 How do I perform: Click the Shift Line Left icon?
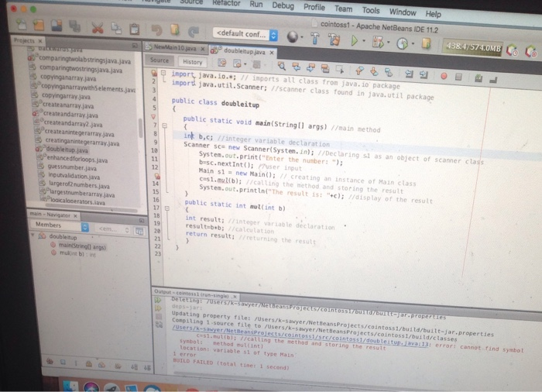click(410, 74)
